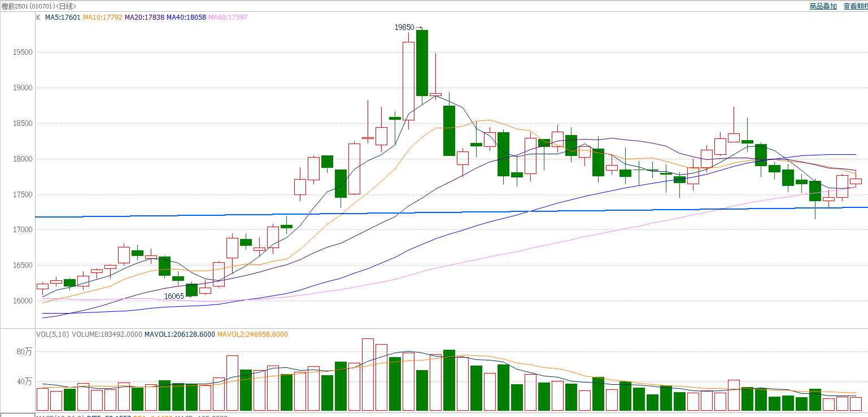The width and height of the screenshot is (868, 417).
Task: Click the 18000 price axis label
Action: click(x=23, y=159)
